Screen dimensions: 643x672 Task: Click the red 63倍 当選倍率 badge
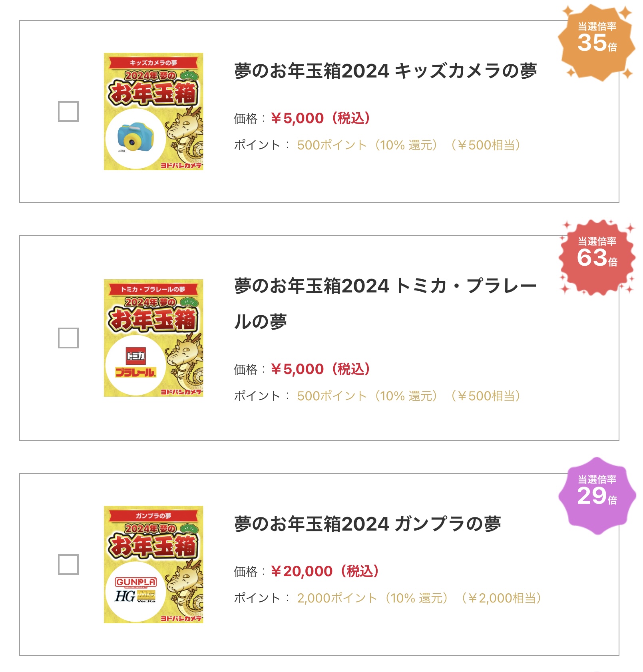pyautogui.click(x=597, y=257)
